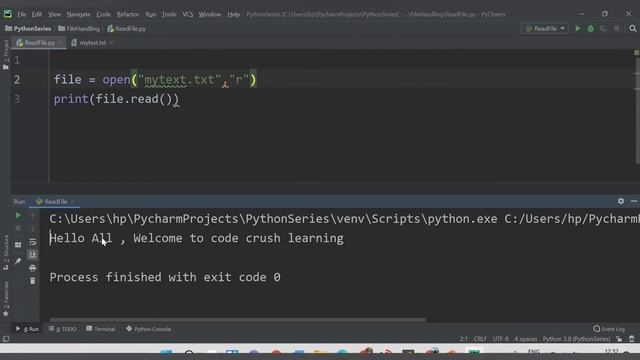The image size is (640, 360).
Task: Click the Stop square in Run panel
Action: pyautogui.click(x=18, y=228)
